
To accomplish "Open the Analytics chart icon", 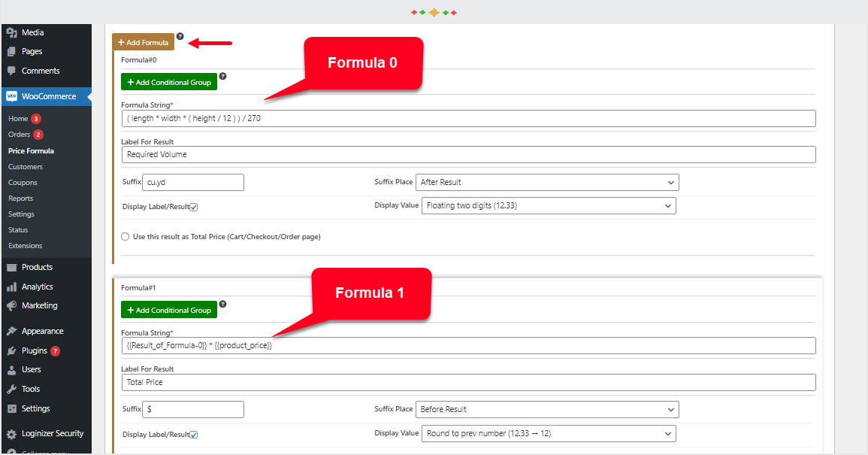I will [12, 287].
